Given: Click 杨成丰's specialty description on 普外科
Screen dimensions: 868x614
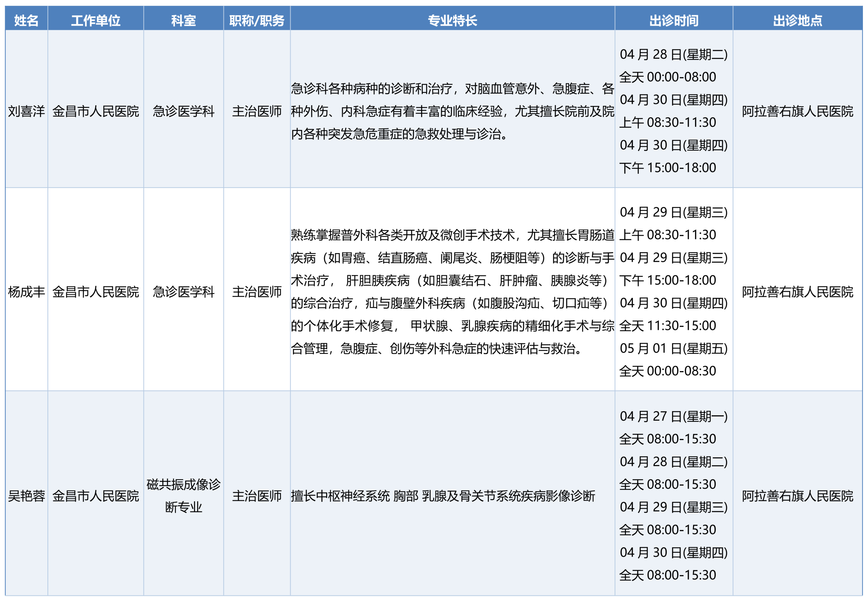Looking at the screenshot, I should click(x=452, y=292).
